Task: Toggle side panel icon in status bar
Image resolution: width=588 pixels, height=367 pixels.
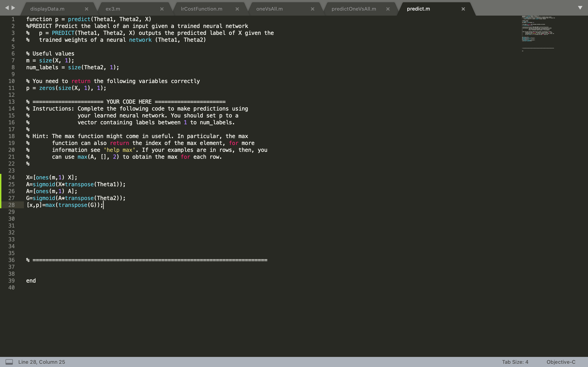Action: (x=9, y=362)
